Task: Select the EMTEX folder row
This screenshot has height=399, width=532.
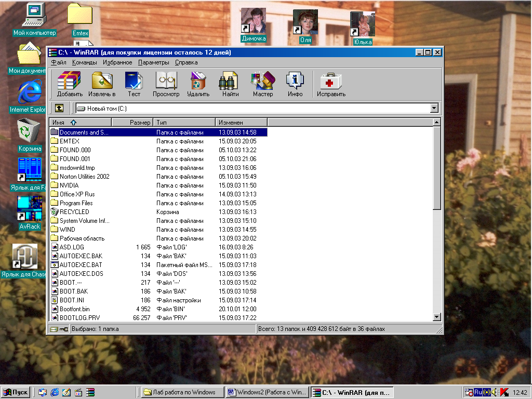Action: (x=158, y=141)
